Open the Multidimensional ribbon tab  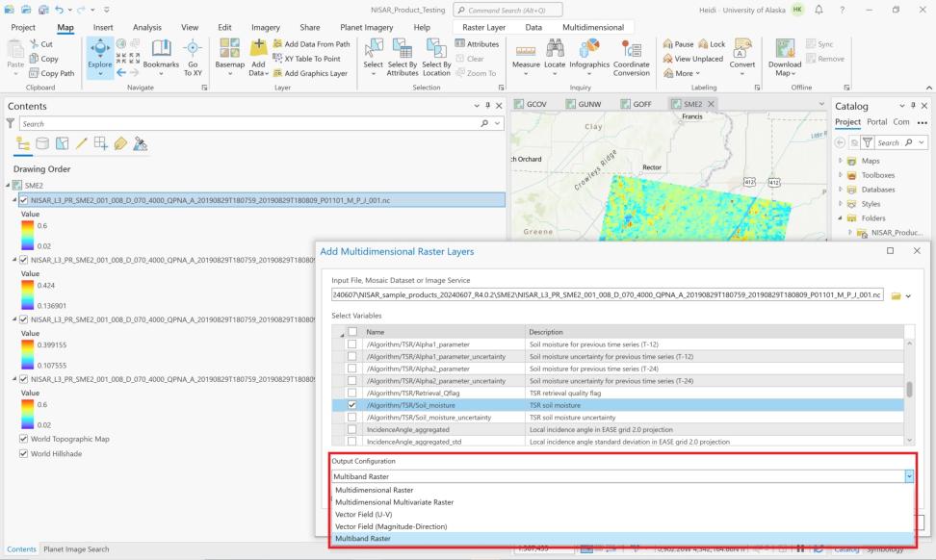pyautogui.click(x=593, y=28)
